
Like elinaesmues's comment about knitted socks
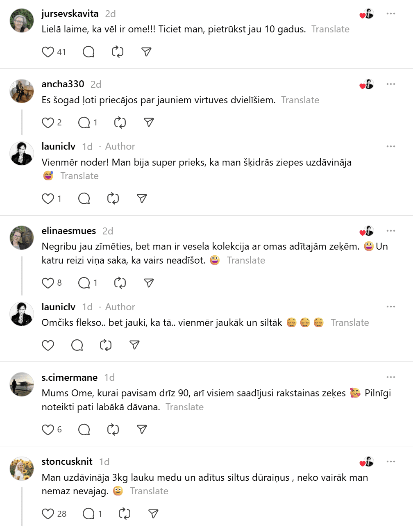coord(48,283)
